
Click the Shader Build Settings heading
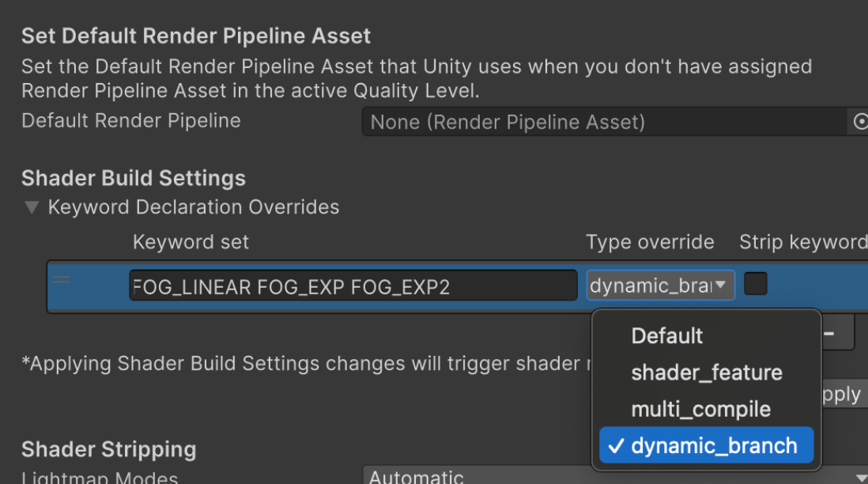(x=134, y=178)
